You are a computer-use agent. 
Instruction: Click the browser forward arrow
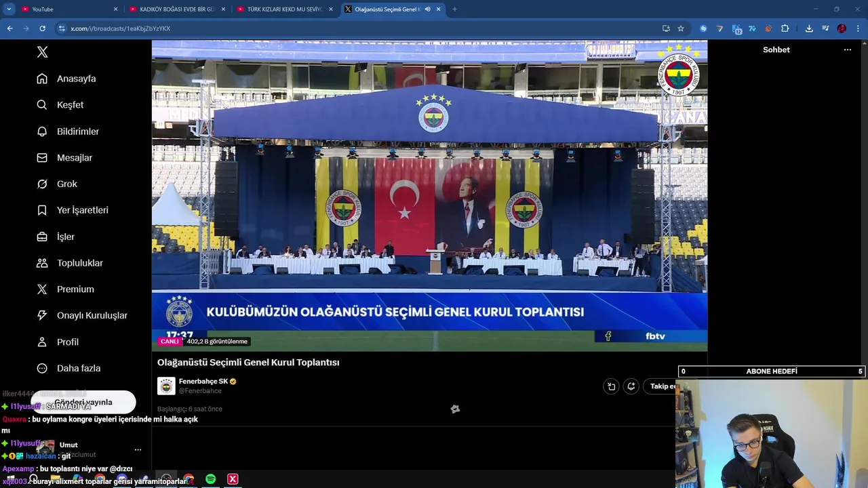[26, 28]
